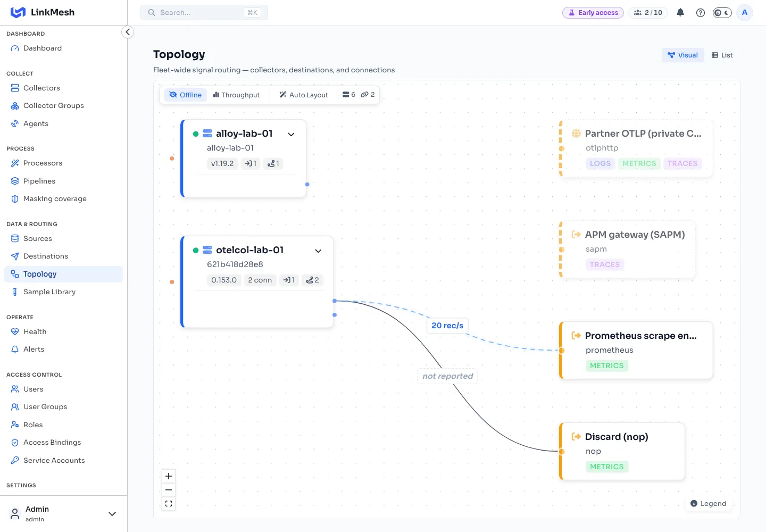Run Auto Layout
This screenshot has height=532, width=766.
point(304,95)
